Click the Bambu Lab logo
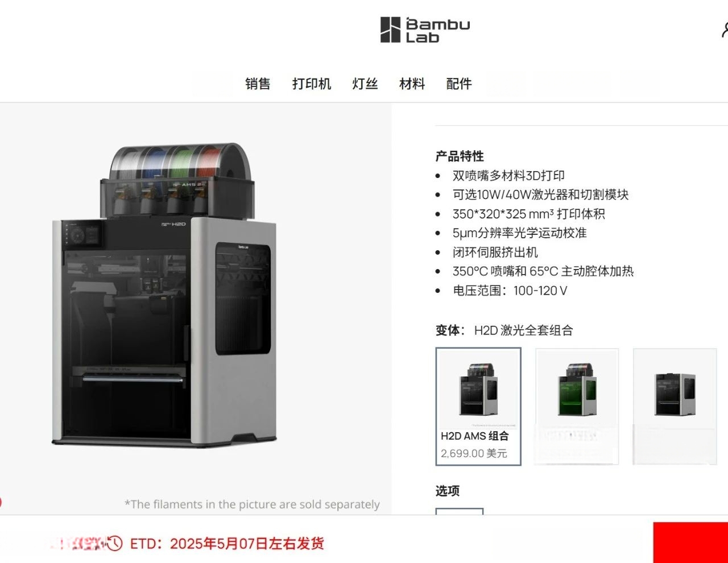 click(x=425, y=30)
